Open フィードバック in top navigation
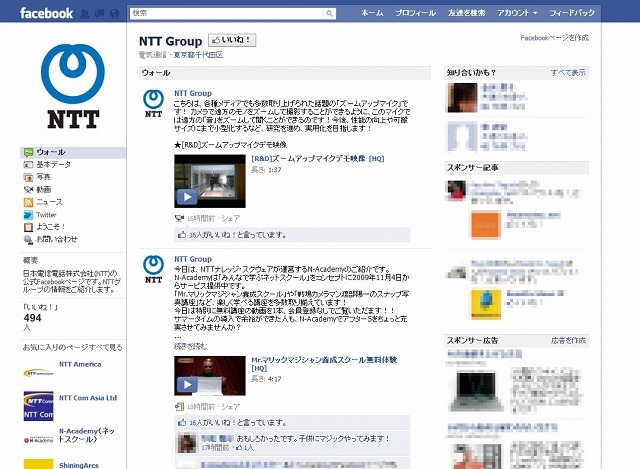 tap(571, 13)
